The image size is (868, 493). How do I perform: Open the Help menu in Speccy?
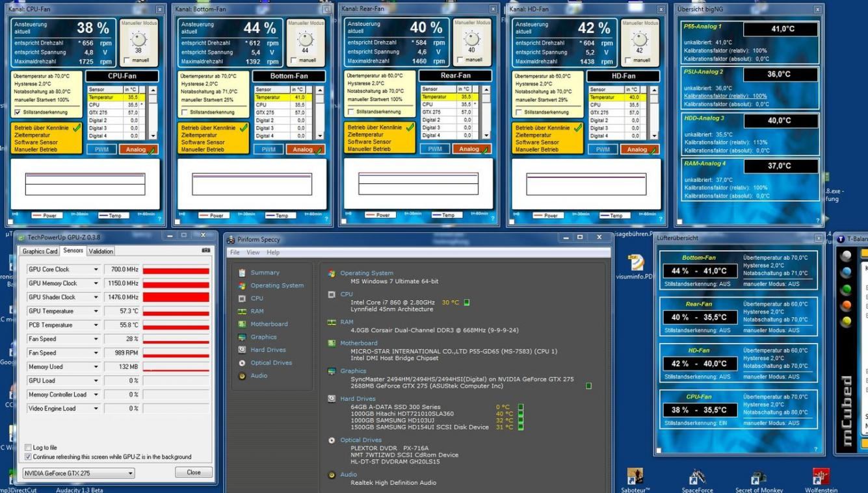(x=273, y=252)
